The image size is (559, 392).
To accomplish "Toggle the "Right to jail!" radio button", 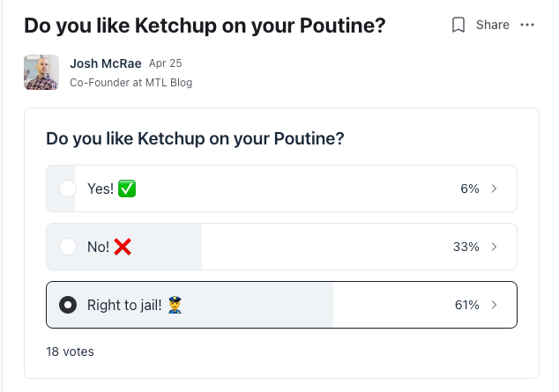I will pos(67,305).
